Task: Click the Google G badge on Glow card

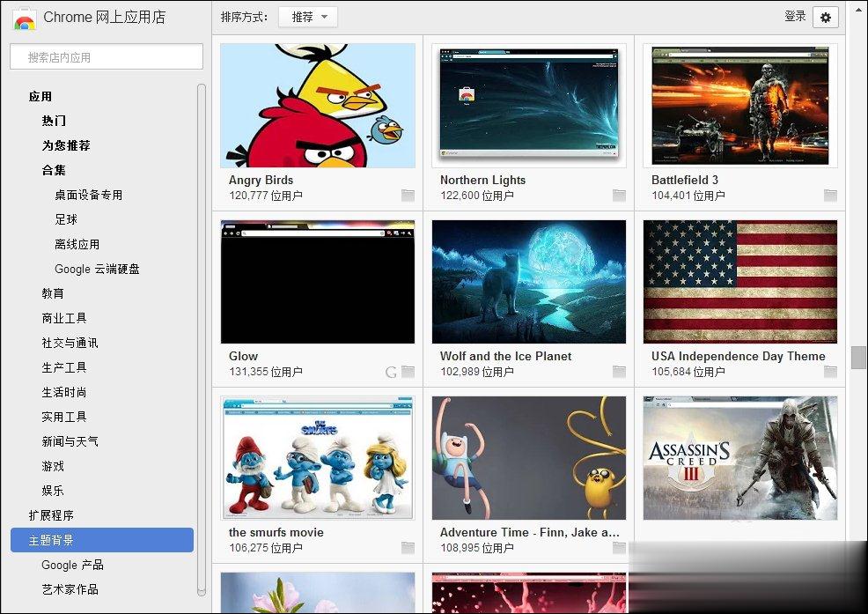Action: (392, 372)
